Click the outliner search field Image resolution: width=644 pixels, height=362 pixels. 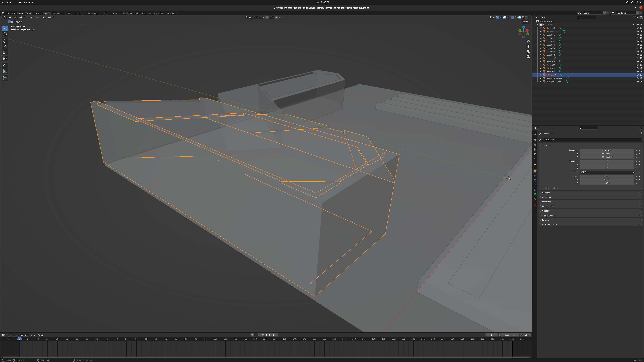(x=586, y=17)
